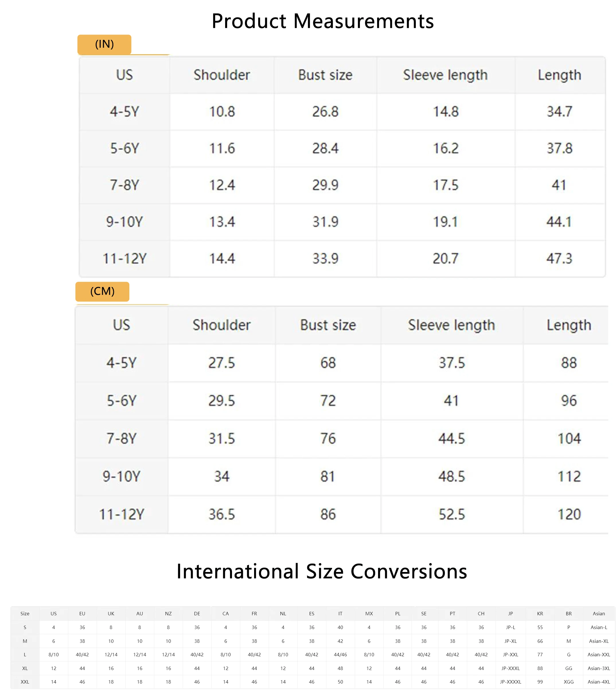Click the 120 length value
The image size is (616, 697).
(x=569, y=514)
